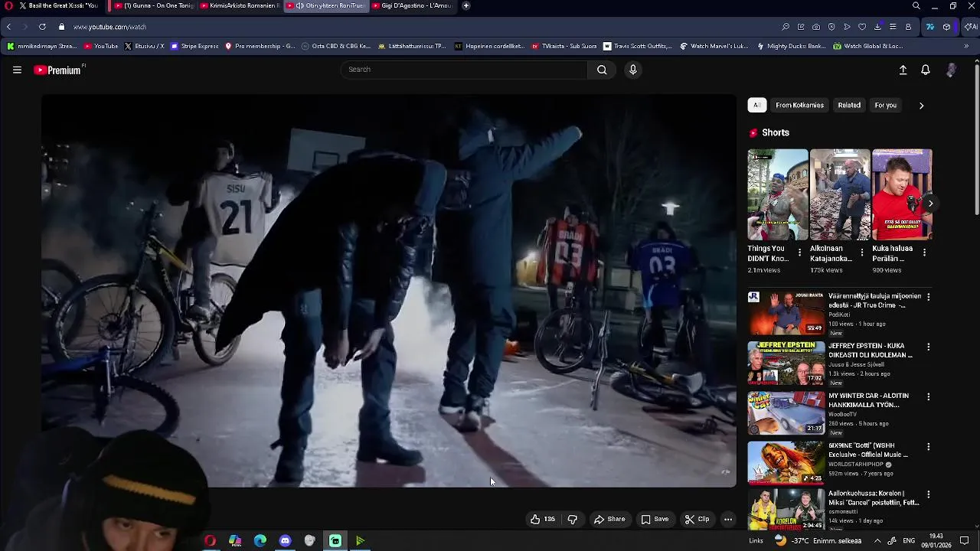Switch to 'KrimisArkisto Romanien' tab
This screenshot has width=980, height=551.
click(x=240, y=5)
